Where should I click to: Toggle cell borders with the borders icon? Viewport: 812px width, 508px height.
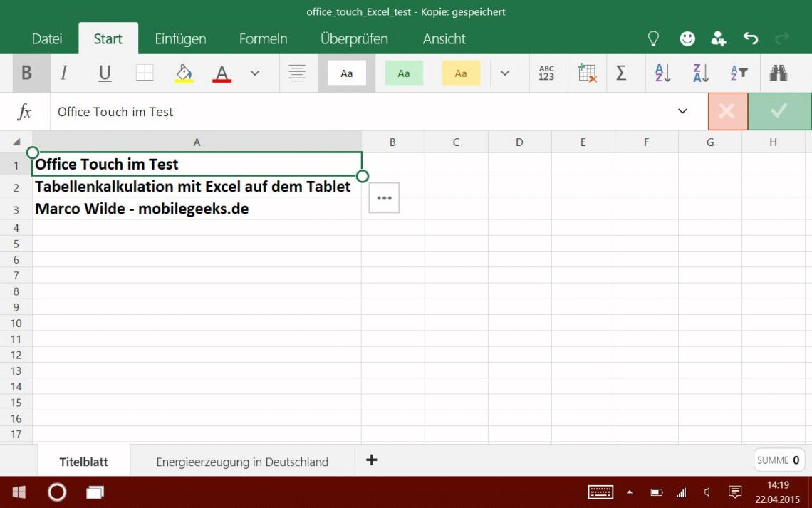[145, 73]
